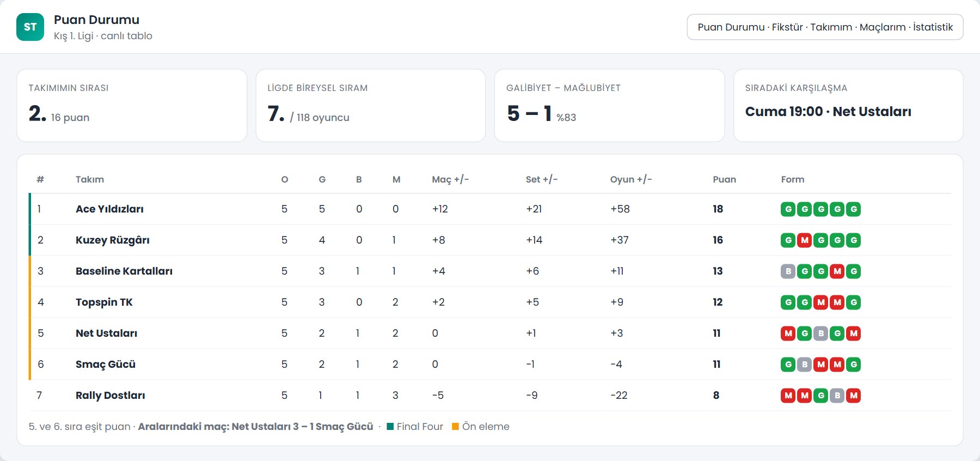This screenshot has height=461, width=980.
Task: Click Kuzey Rüzgârı points value 16
Action: (718, 240)
